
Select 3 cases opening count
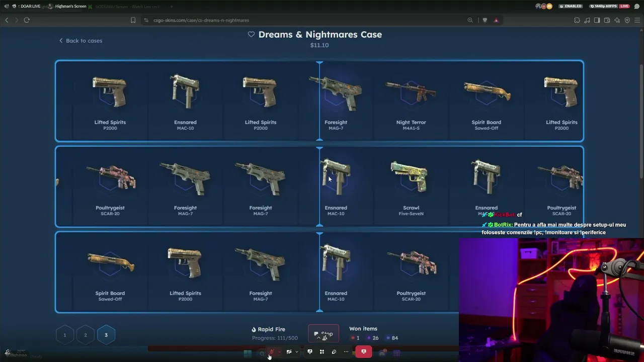tap(106, 335)
